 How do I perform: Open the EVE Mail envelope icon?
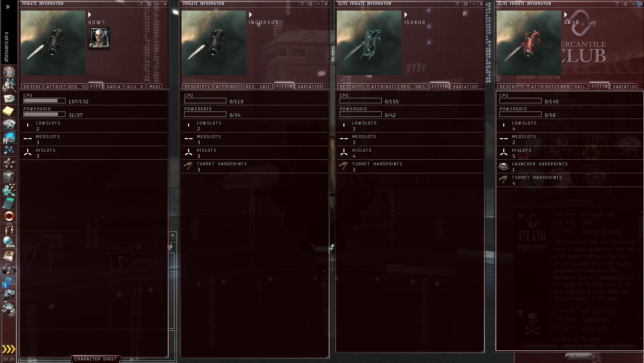pos(9,98)
